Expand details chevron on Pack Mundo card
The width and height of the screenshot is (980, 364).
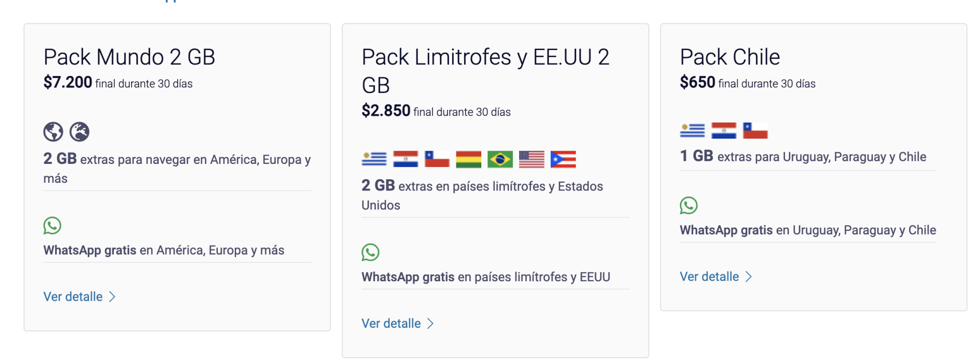click(x=113, y=296)
